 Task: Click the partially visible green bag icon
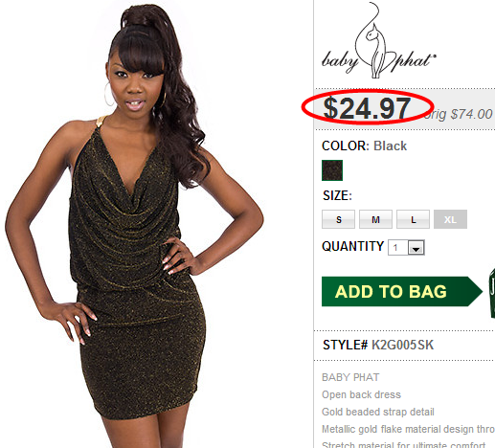click(492, 294)
